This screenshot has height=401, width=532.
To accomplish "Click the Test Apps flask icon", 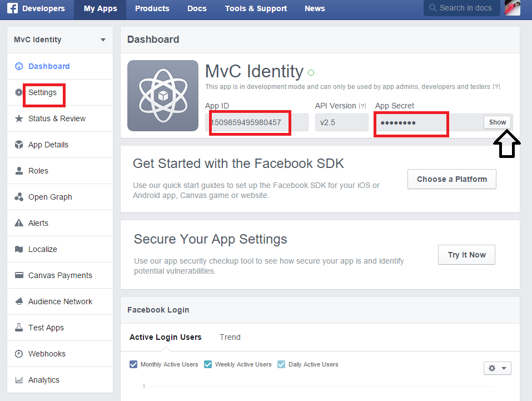I will 19,328.
